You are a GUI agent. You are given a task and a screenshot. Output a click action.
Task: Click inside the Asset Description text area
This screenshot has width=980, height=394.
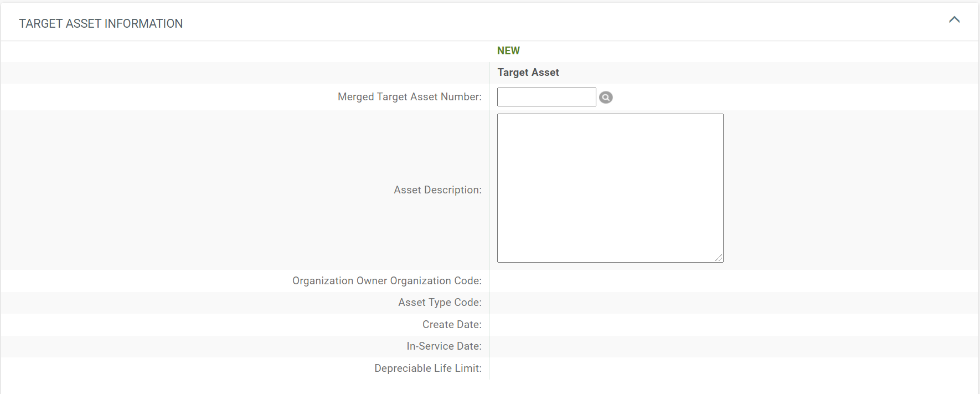click(x=610, y=188)
